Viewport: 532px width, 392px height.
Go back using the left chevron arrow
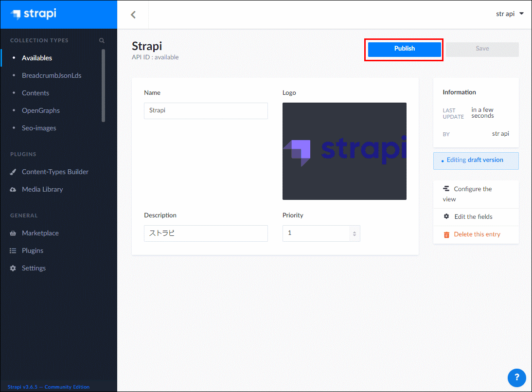[133, 15]
